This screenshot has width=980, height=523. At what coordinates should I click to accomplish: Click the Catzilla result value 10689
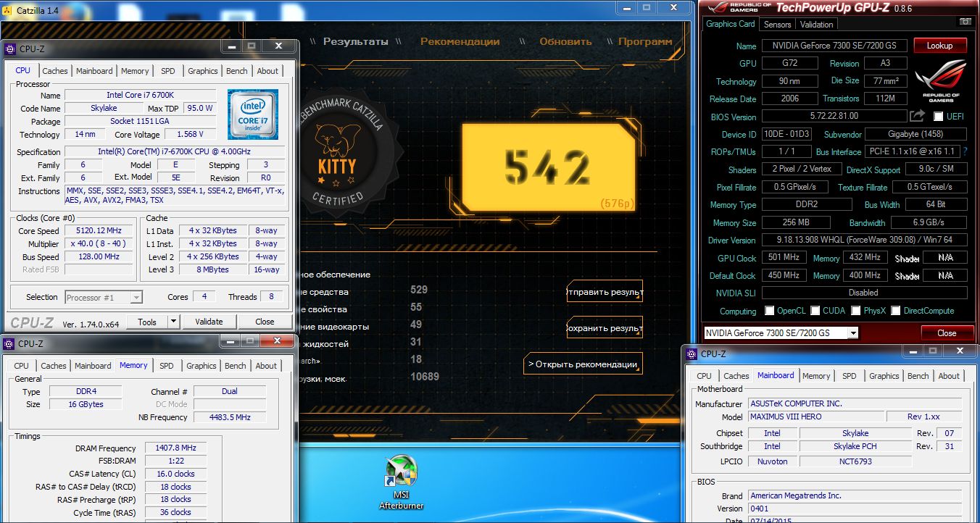[x=425, y=377]
